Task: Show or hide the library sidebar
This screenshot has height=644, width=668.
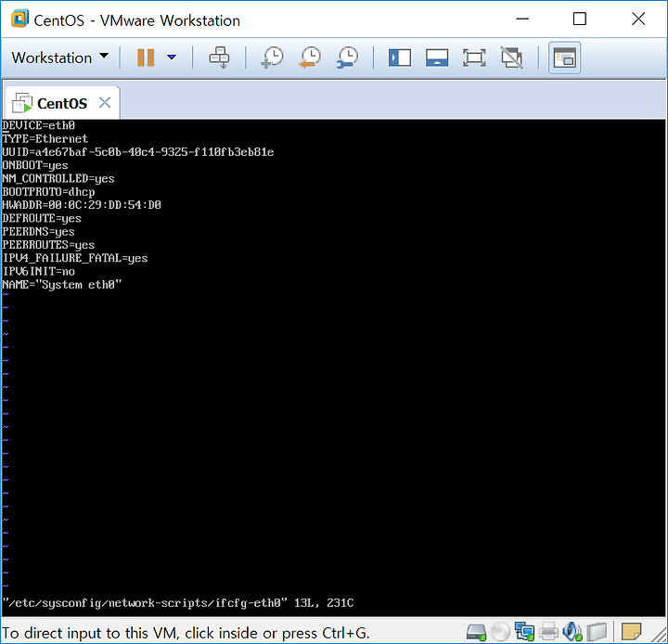Action: (400, 58)
